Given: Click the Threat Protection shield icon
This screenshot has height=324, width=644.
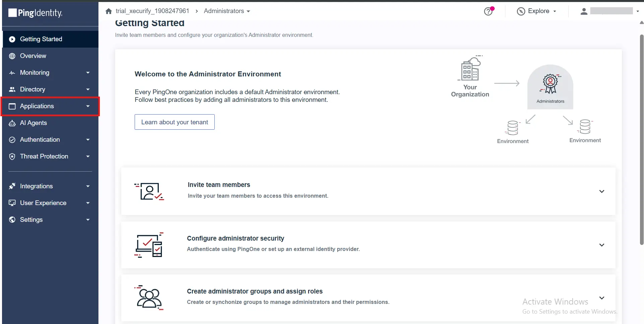Looking at the screenshot, I should [x=12, y=156].
